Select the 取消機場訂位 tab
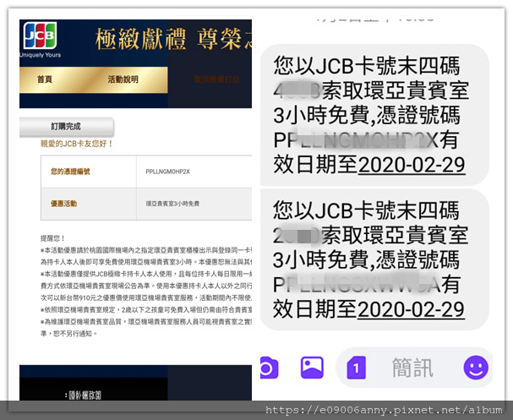 [216, 79]
